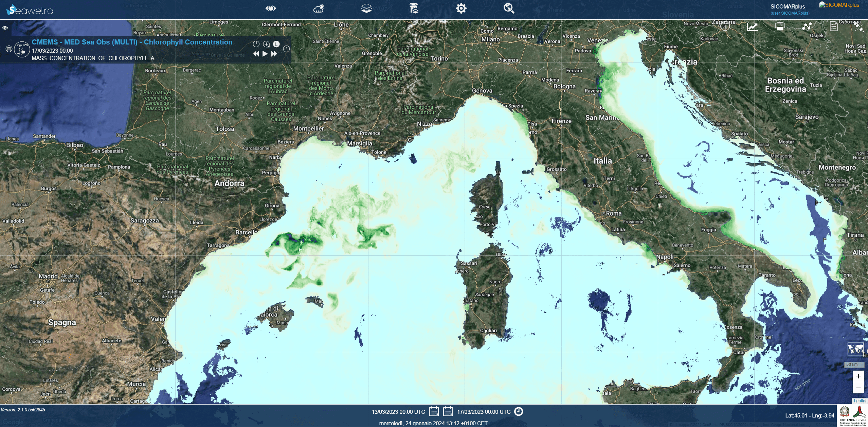Screen dimensions: 868x427
Task: Open the checklist report document tool
Action: click(833, 26)
